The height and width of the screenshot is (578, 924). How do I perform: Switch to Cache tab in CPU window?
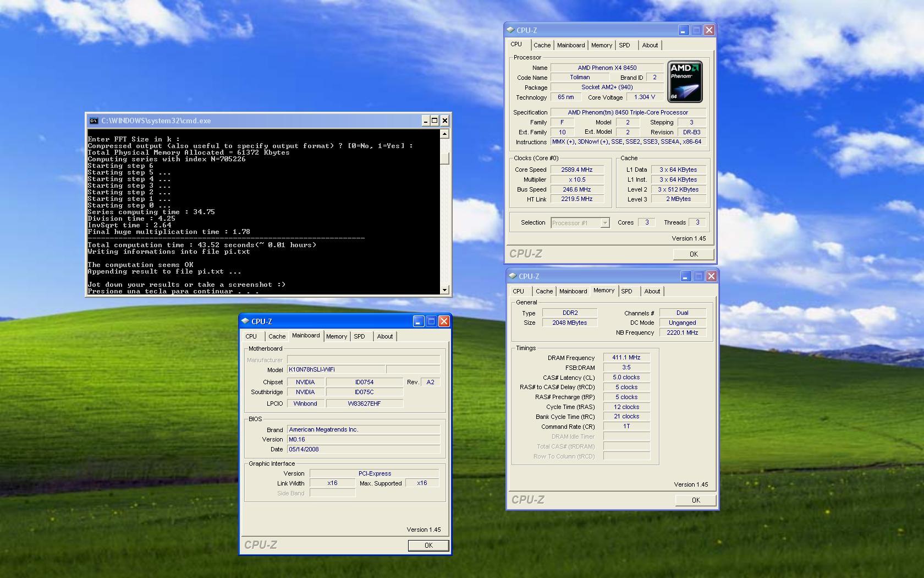click(x=542, y=45)
